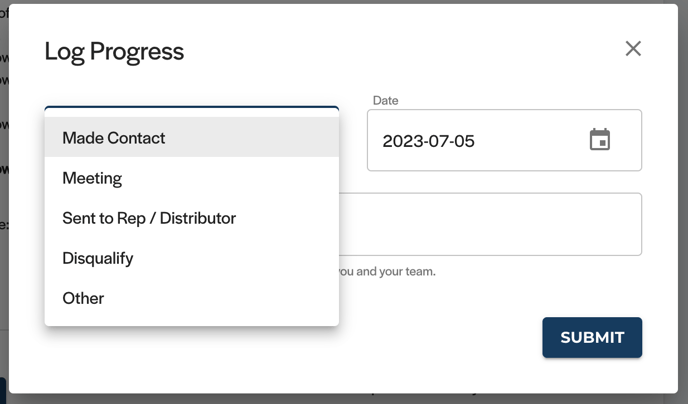This screenshot has width=688, height=404.
Task: Click the word Distributor in the list
Action: (x=198, y=218)
